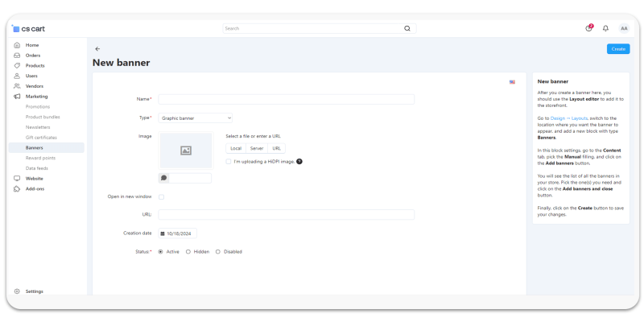Click the search magnifier icon
This screenshot has height=322, width=644.
coord(407,28)
